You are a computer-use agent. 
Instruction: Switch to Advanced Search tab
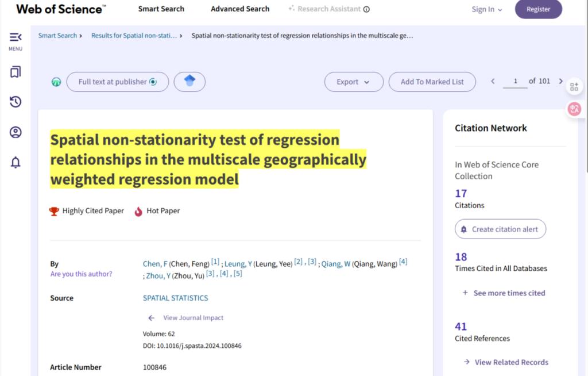[x=240, y=9]
